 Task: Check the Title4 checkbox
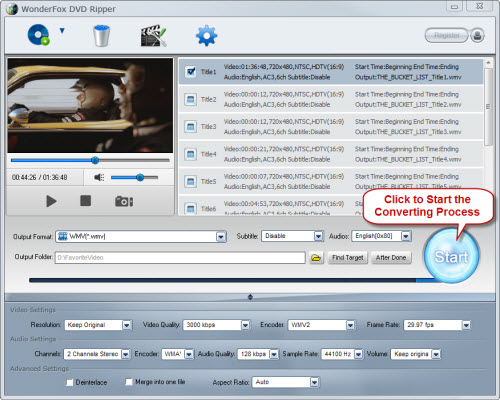coord(190,154)
